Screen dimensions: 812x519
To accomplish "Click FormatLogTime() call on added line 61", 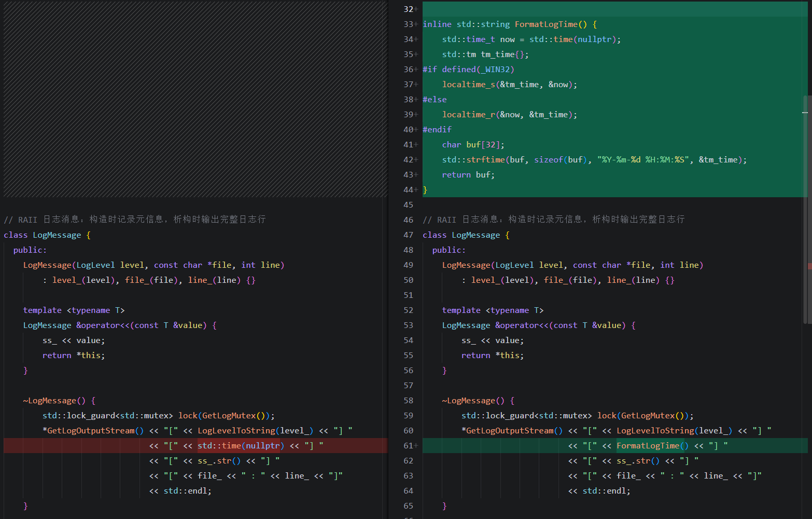I will (x=653, y=446).
